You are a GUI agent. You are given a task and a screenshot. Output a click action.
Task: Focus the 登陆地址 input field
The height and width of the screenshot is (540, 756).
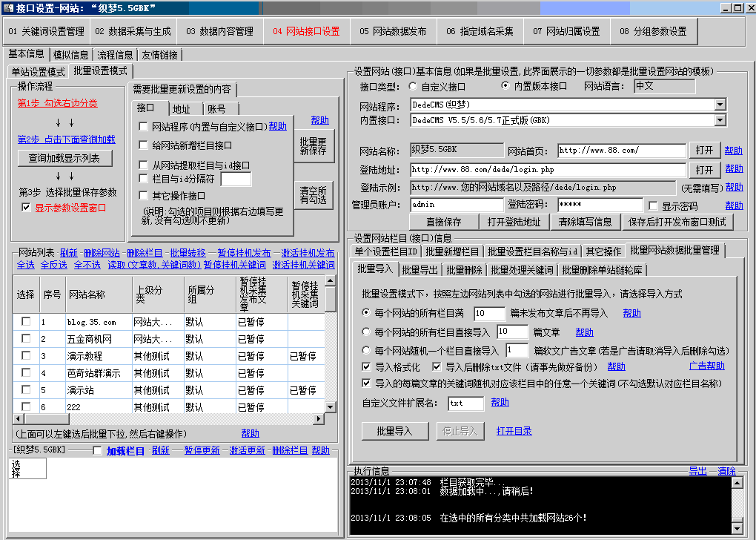point(548,170)
